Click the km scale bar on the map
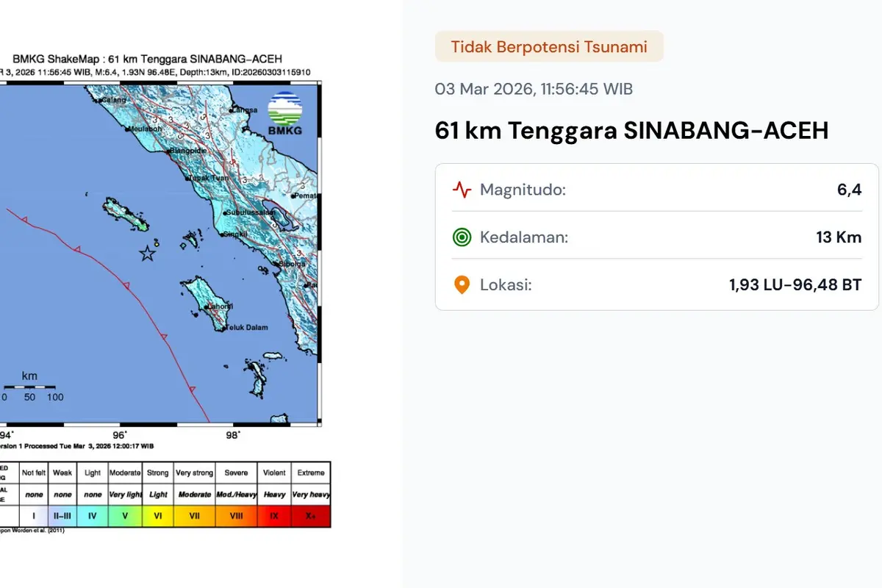Screen dimensions: 882x588 click(x=29, y=387)
